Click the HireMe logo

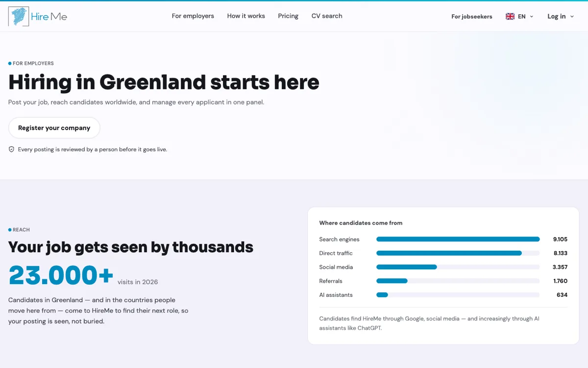[38, 16]
